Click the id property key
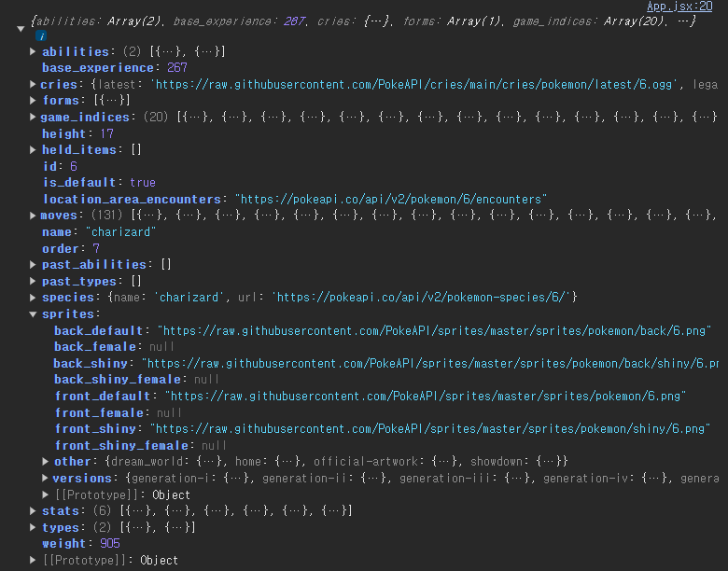728x571 pixels. click(x=49, y=166)
